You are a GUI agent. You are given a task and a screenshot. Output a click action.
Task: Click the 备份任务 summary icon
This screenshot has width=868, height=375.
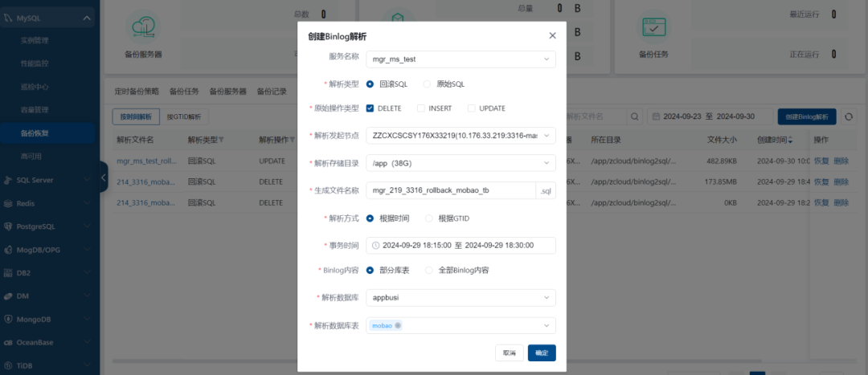pyautogui.click(x=653, y=28)
